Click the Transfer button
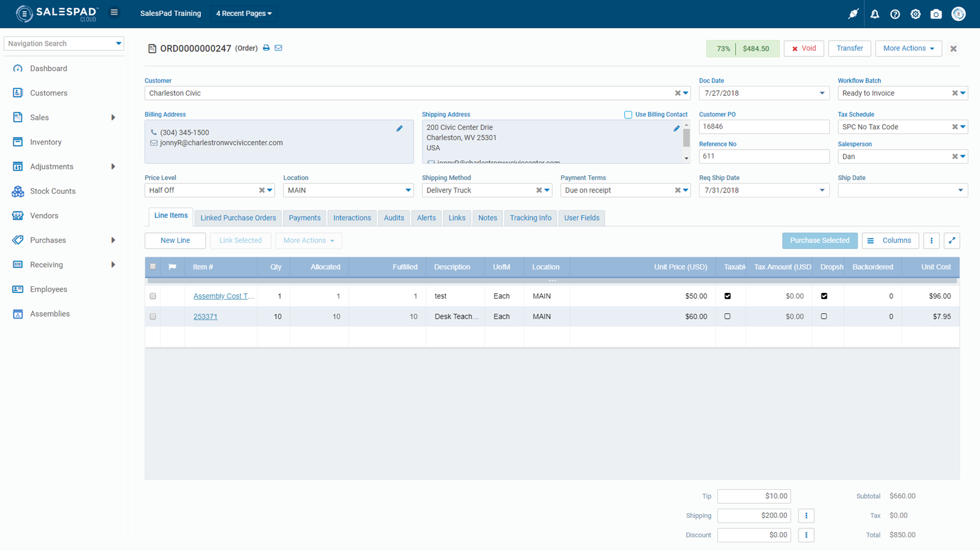Image resolution: width=980 pixels, height=551 pixels. (x=850, y=48)
